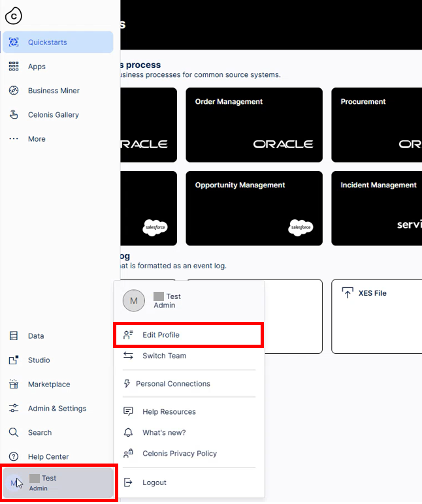Select Edit Profile in the popup
The width and height of the screenshot is (422, 504).
189,335
